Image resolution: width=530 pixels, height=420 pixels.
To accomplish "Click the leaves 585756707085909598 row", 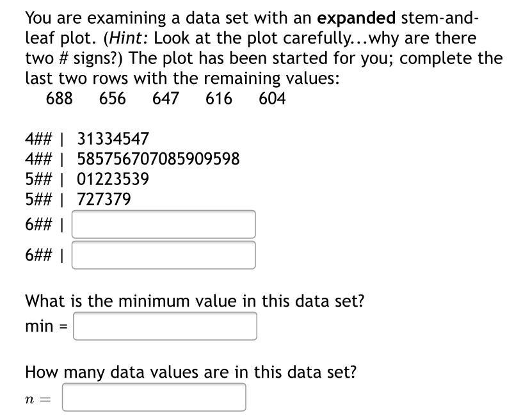I will 158,159.
